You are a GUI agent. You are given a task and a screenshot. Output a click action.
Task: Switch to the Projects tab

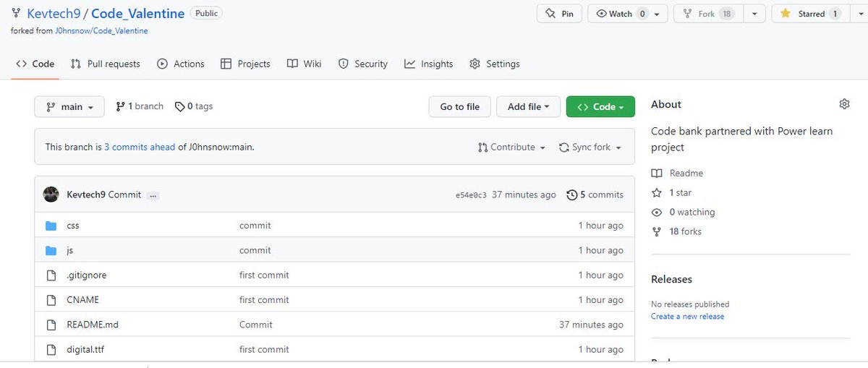point(245,64)
